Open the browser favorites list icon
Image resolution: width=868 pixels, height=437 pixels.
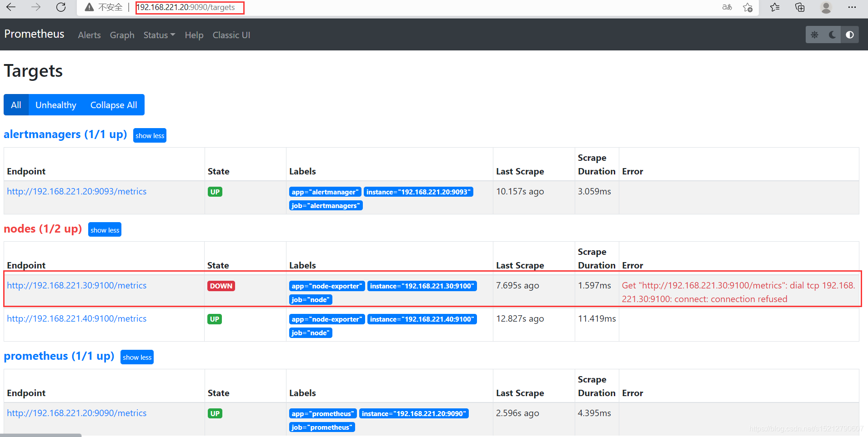tap(775, 7)
